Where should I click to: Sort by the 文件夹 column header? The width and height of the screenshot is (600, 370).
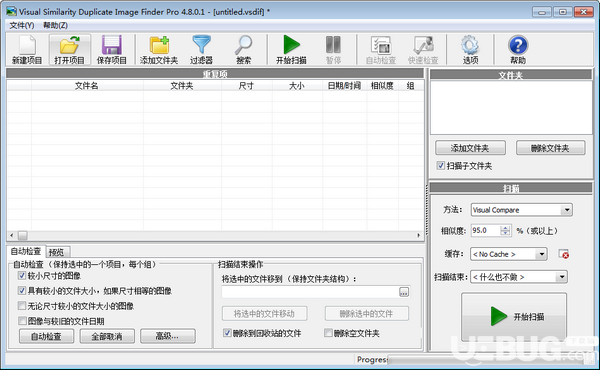click(182, 86)
